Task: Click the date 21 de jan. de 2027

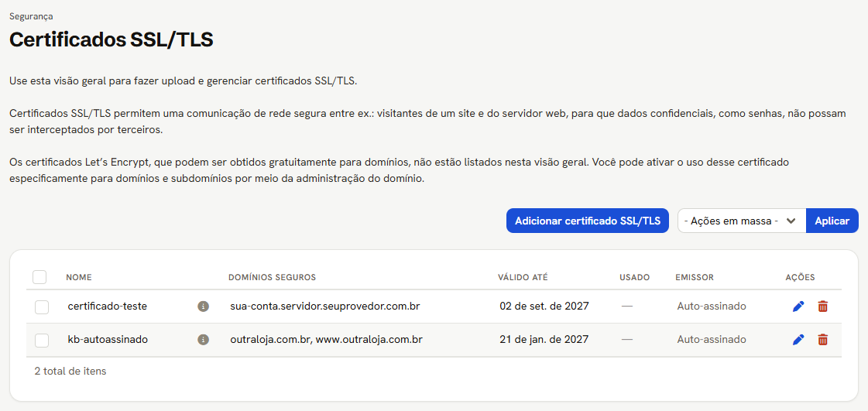Action: coord(544,339)
